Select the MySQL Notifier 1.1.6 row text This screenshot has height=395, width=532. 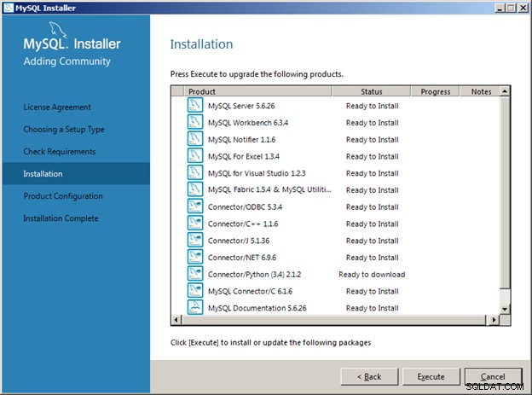pos(241,140)
